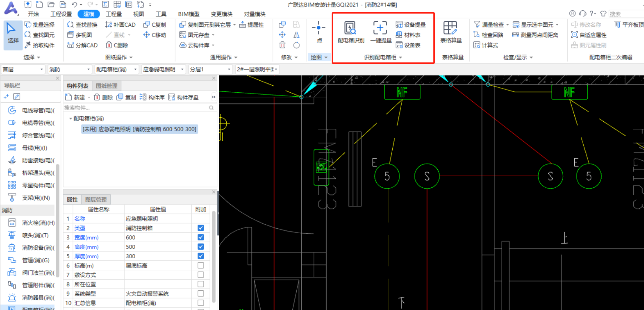Toggle 附加 checkbox for 厚度(mm) row
The image size is (644, 310).
(201, 256)
